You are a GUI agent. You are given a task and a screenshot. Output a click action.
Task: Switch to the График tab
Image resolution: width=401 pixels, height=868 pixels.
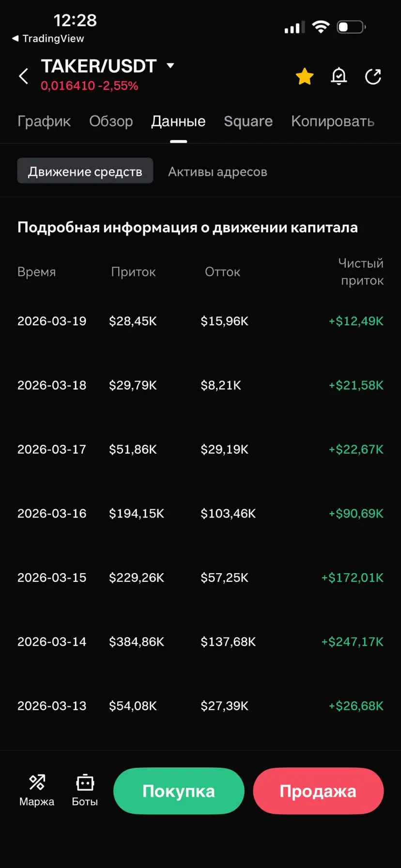(44, 122)
